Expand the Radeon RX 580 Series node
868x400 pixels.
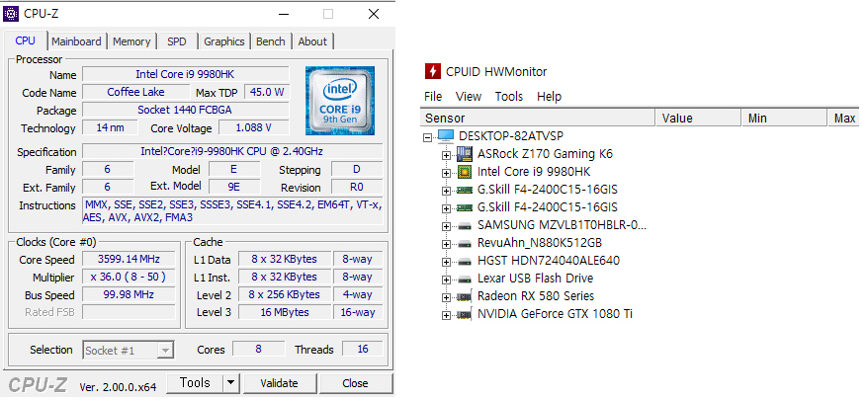pos(446,297)
